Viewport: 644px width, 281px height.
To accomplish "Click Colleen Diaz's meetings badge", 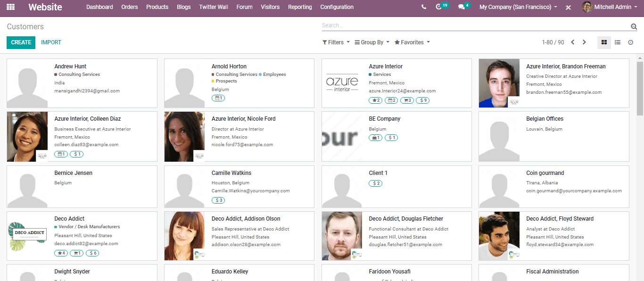I will point(61,154).
